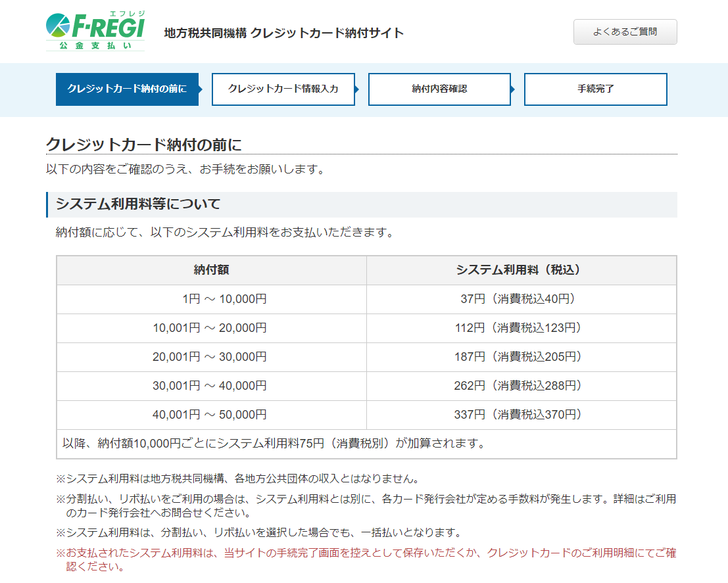
Task: Click the arrow after クレジットカード情報入力 step
Action: coord(357,89)
